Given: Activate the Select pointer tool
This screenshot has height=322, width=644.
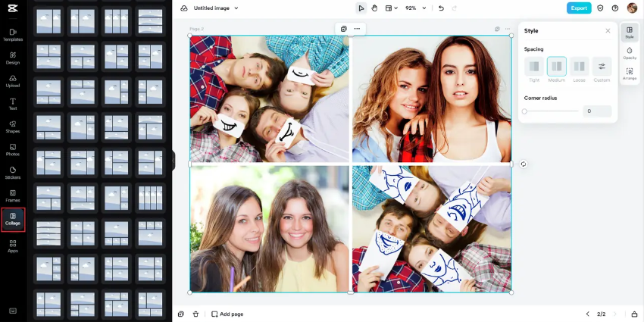Looking at the screenshot, I should 361,8.
